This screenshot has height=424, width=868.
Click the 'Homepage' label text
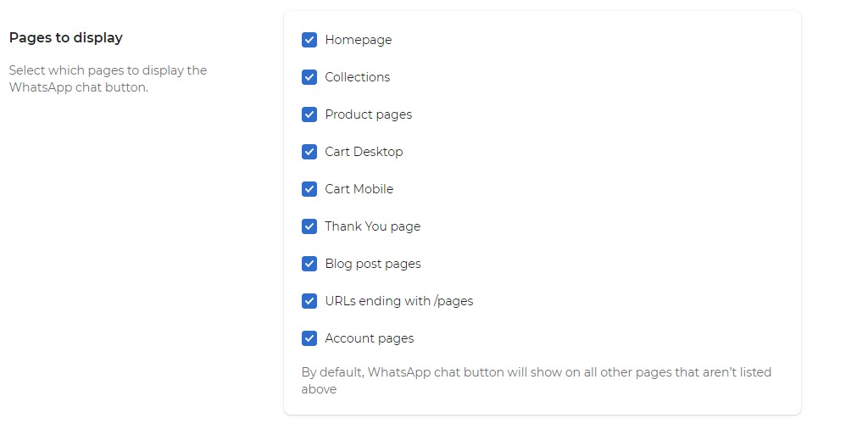coord(359,40)
